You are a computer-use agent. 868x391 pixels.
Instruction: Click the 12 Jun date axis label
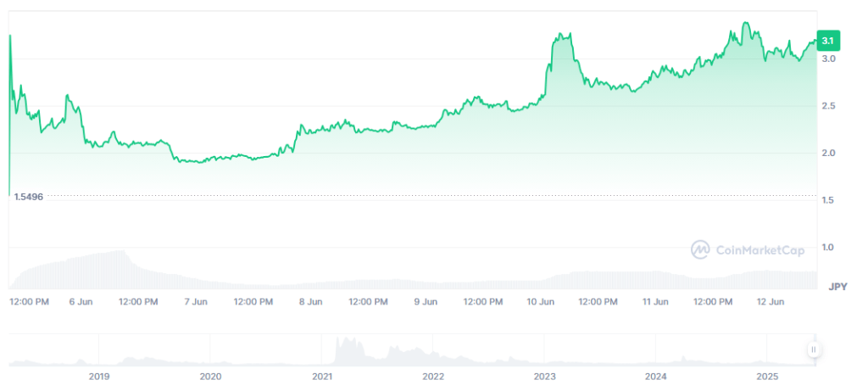[769, 301]
